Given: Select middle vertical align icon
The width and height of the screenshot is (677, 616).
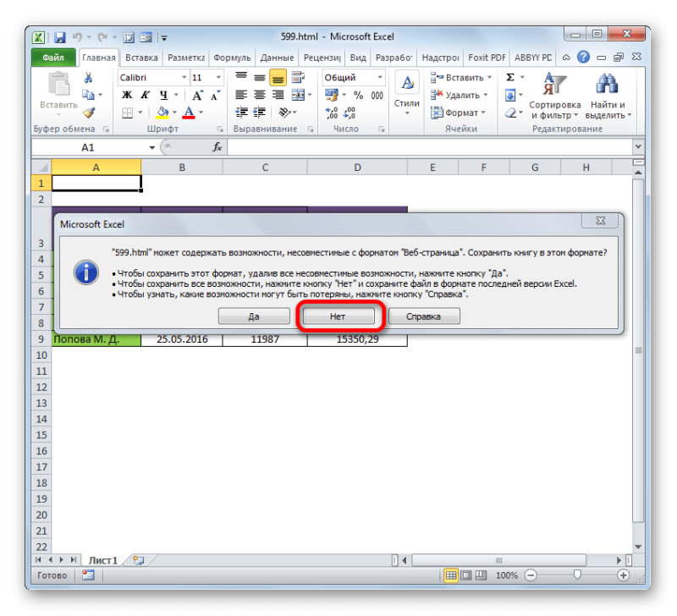Looking at the screenshot, I should tap(260, 77).
